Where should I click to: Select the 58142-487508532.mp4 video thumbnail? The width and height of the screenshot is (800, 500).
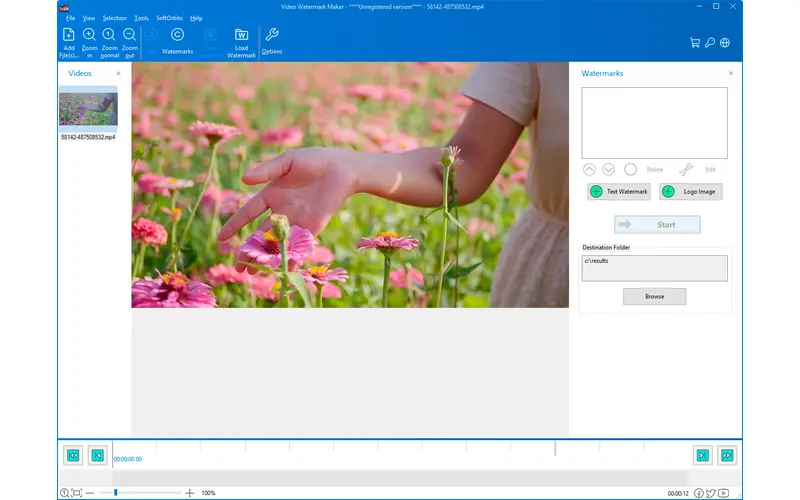click(x=88, y=108)
